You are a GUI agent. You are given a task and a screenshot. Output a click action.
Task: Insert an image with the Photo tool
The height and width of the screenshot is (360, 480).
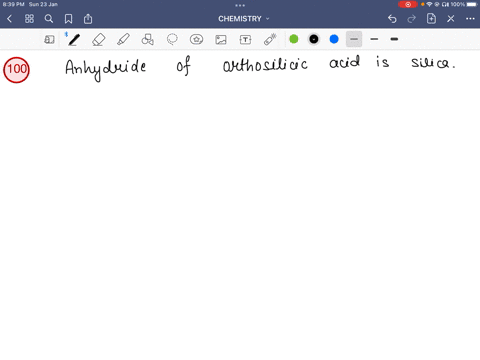coord(221,40)
